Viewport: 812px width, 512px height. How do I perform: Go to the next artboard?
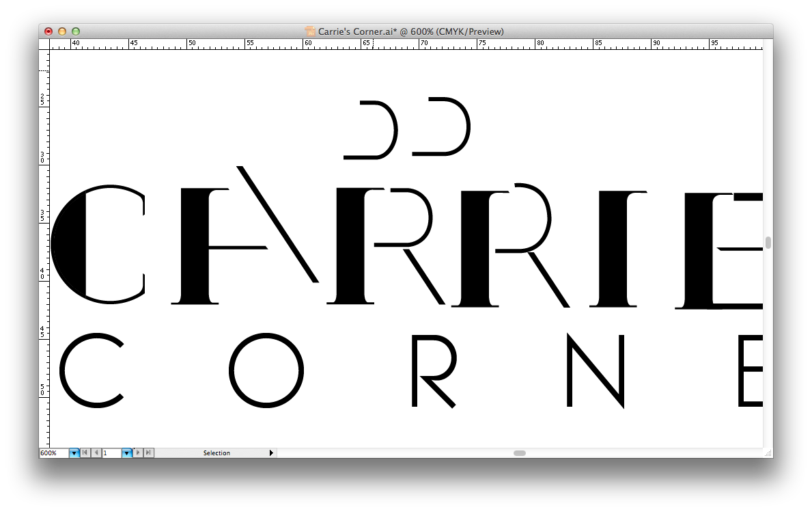point(138,453)
